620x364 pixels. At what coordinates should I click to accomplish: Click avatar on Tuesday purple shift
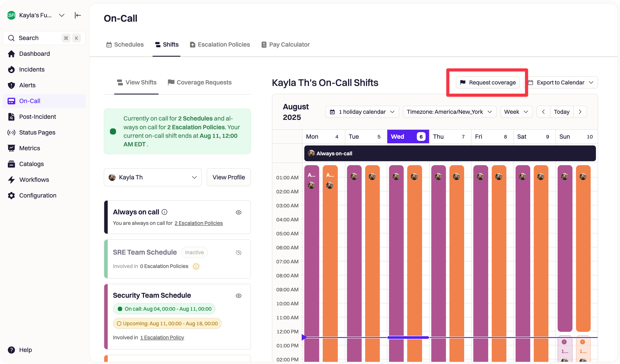[x=354, y=176]
